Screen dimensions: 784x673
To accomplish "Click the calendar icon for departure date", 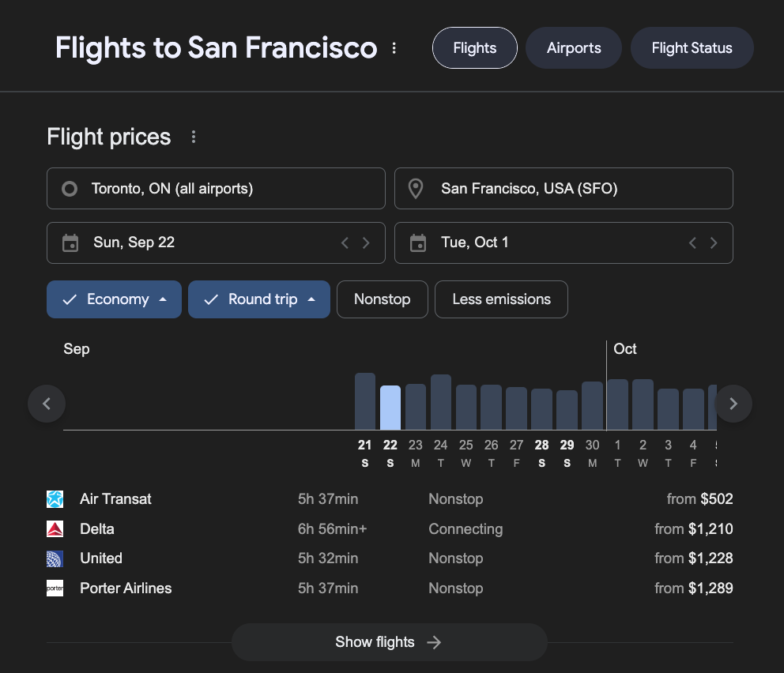I will coord(70,243).
